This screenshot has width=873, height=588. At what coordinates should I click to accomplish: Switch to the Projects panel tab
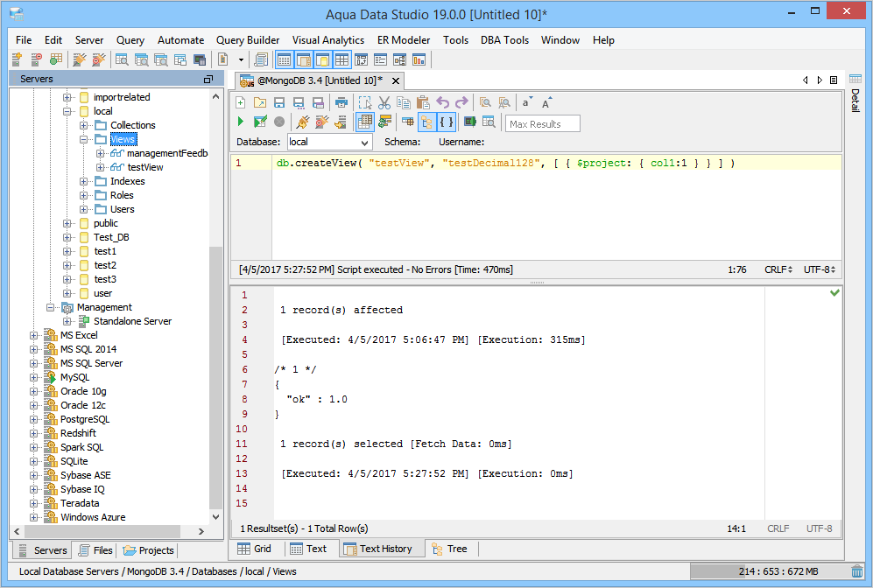point(149,550)
